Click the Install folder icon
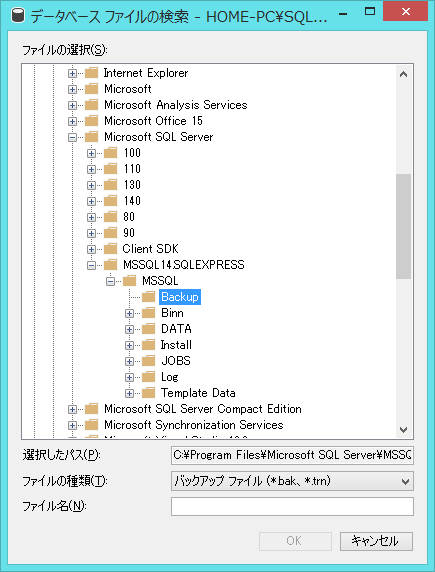Viewport: 435px width, 572px height. pos(149,345)
